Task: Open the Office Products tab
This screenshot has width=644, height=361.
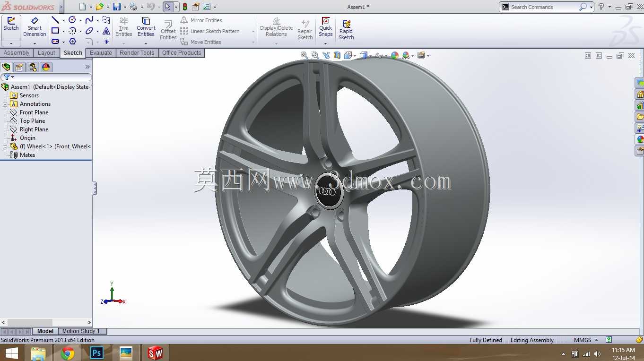Action: [x=182, y=53]
